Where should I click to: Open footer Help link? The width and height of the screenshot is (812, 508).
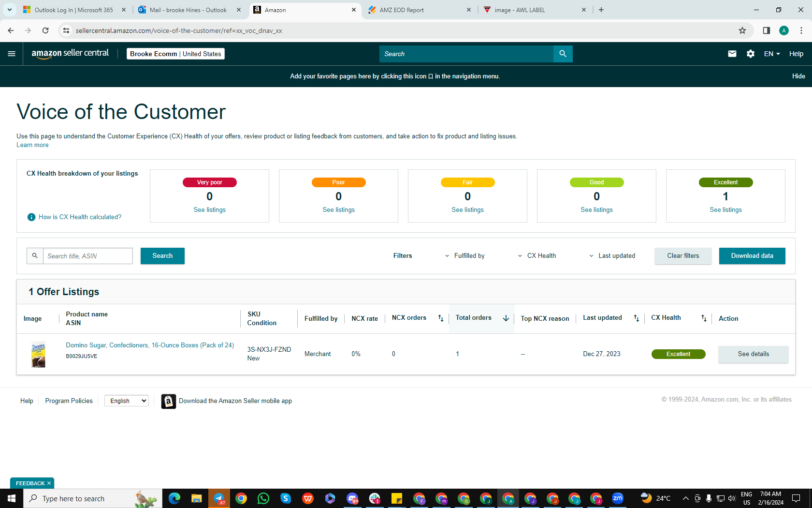point(27,401)
